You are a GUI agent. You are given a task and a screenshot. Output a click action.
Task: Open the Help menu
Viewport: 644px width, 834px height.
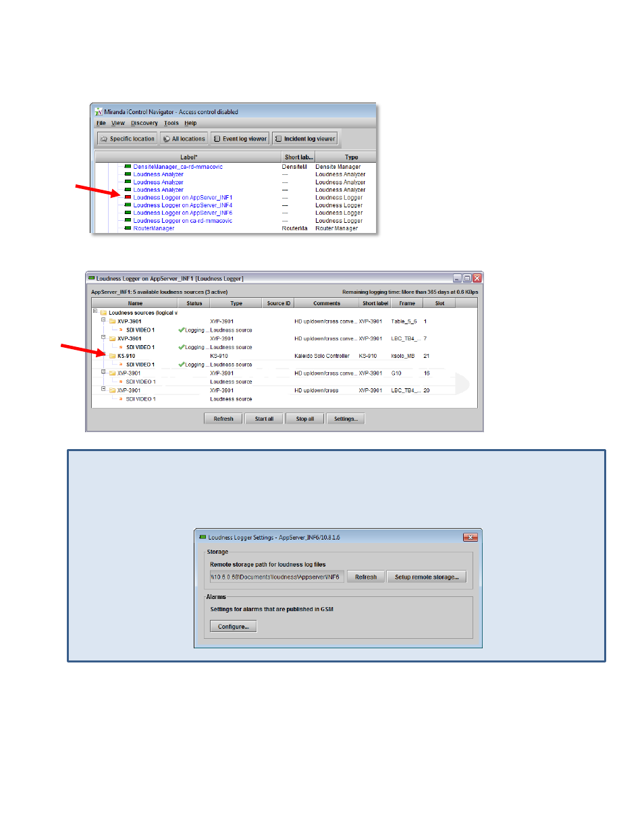click(x=190, y=123)
